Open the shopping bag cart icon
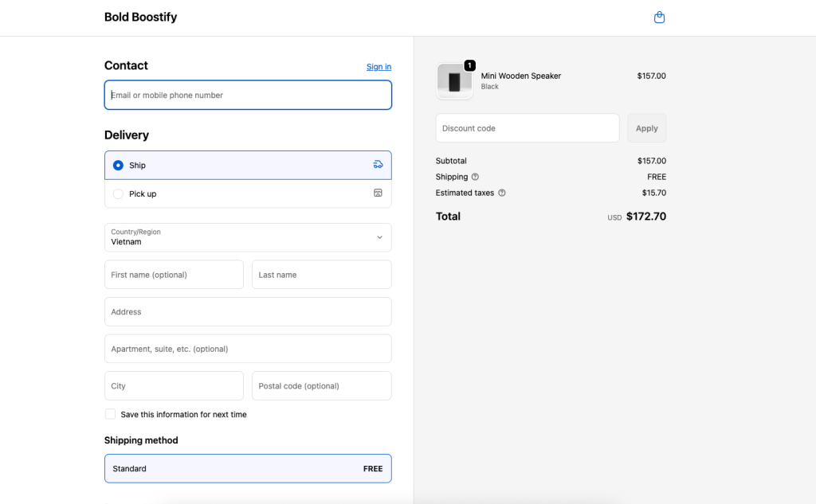 [659, 18]
